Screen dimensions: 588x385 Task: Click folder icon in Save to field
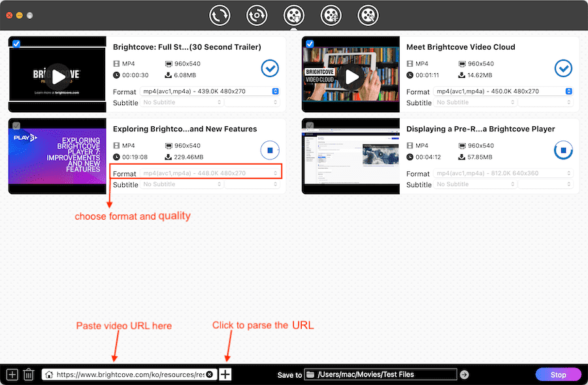(310, 375)
